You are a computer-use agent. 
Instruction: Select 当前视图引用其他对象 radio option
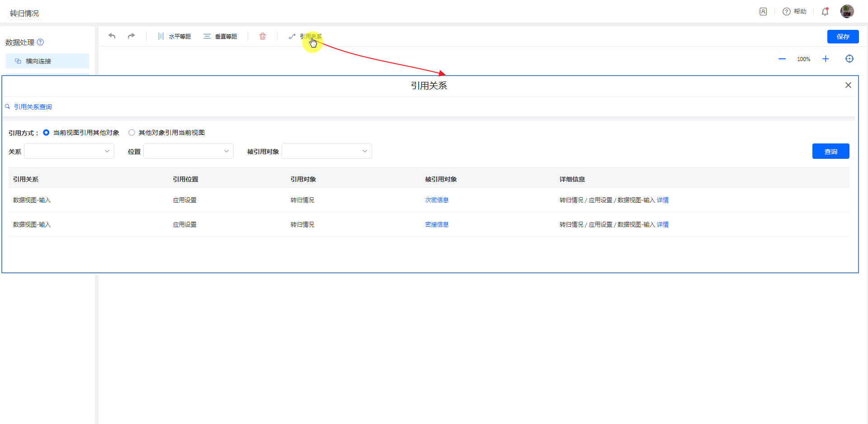pos(46,133)
